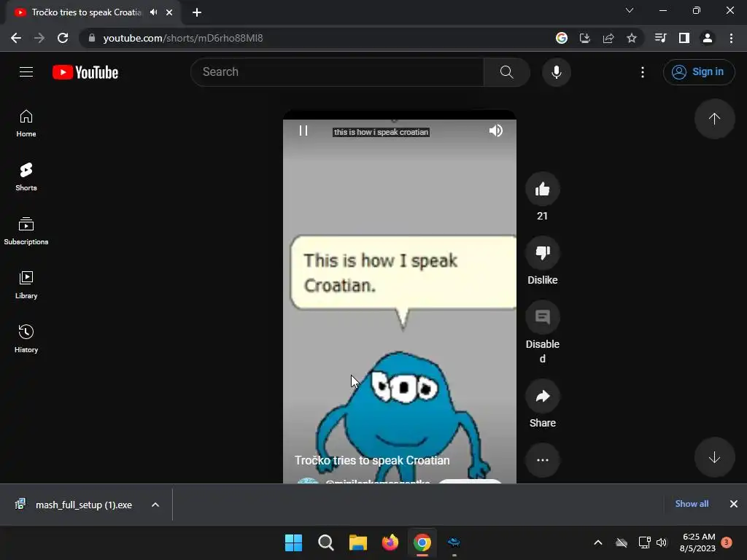
Task: Go back in browser history
Action: [16, 38]
